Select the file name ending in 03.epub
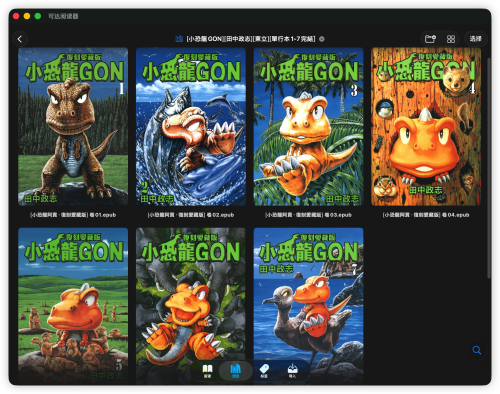The height and width of the screenshot is (394, 500). pos(308,215)
